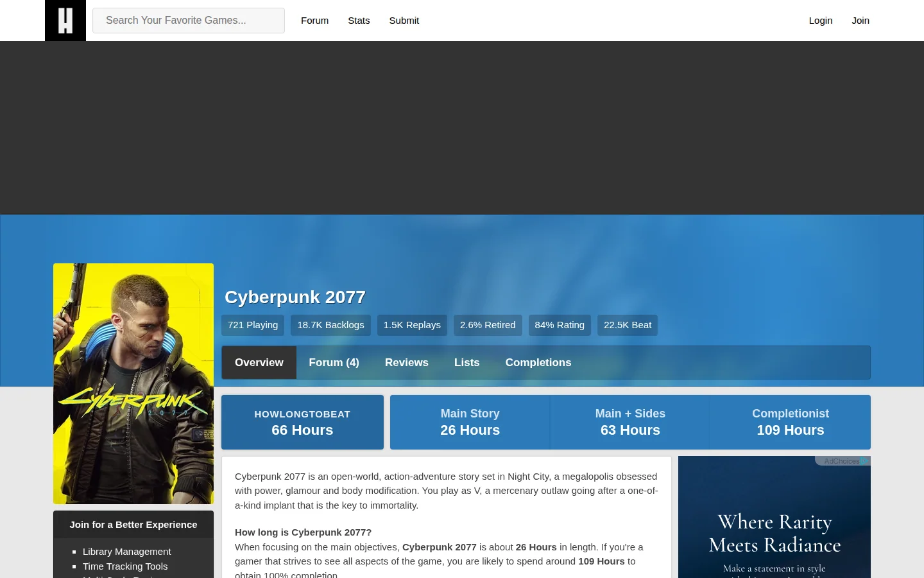
Task: Click the 721 Playing stat badge
Action: (x=253, y=325)
